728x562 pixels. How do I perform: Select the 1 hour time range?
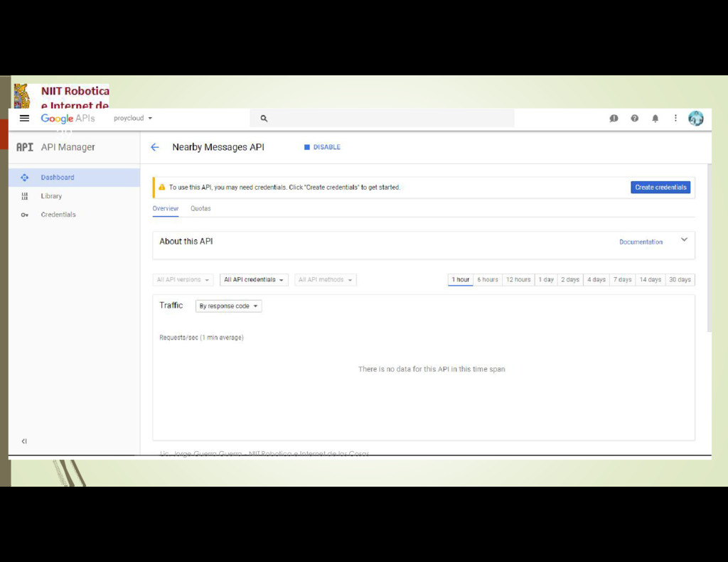tap(461, 280)
